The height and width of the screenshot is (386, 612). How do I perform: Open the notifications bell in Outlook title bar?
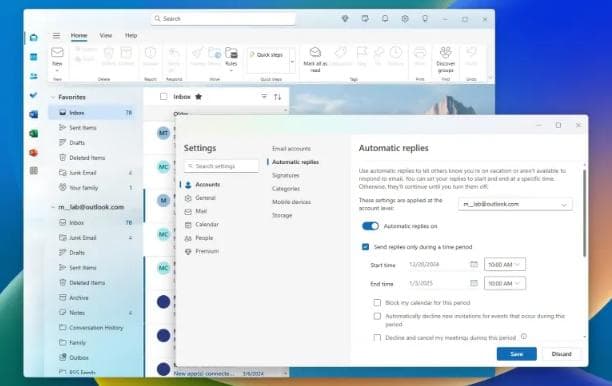tap(385, 19)
